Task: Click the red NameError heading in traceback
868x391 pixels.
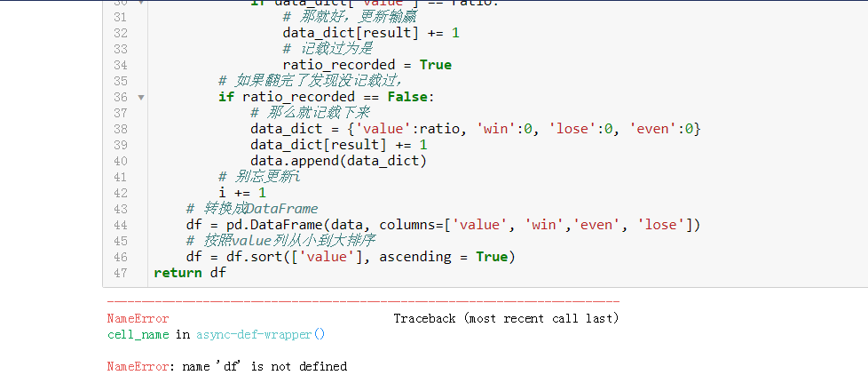Action: 138,318
